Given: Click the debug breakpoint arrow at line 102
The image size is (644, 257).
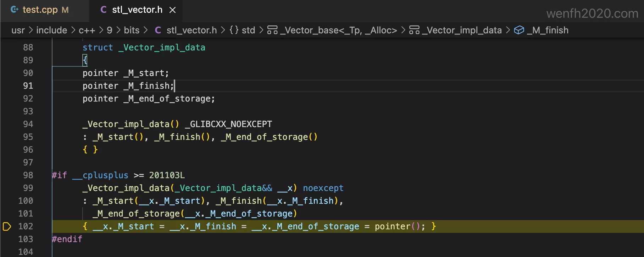Looking at the screenshot, I should 7,226.
